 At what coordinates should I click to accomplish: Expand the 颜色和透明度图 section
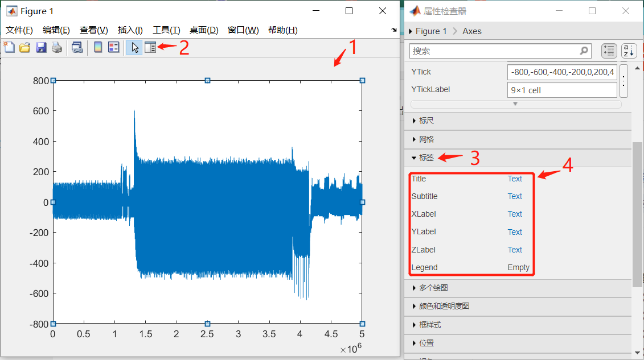pos(445,307)
